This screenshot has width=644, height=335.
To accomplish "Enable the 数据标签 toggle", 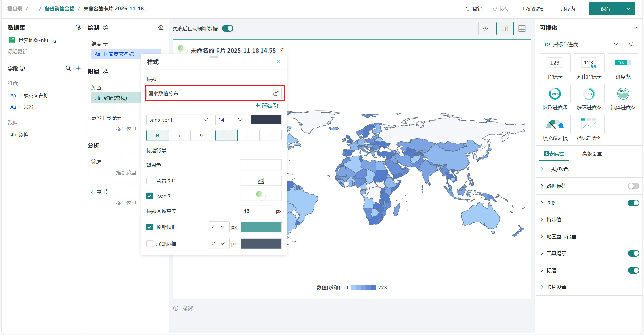I will (x=633, y=186).
